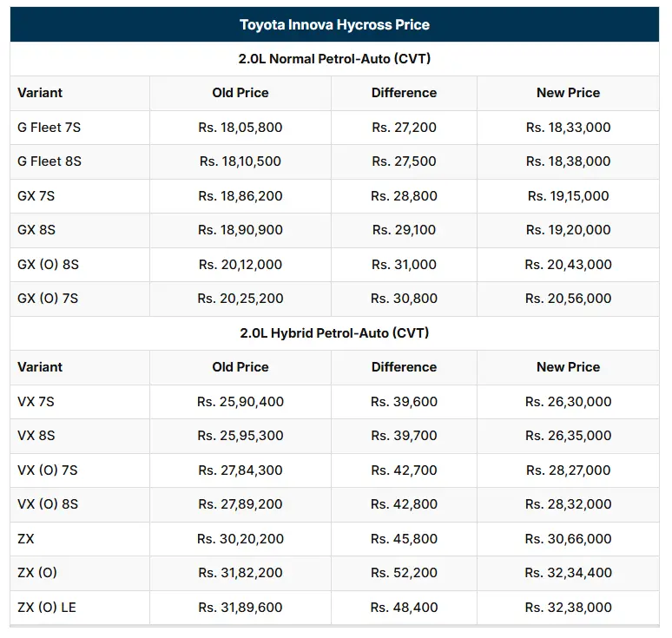Select VX (O) 8S new price Rs. 28,32,000
Viewport: 672px width, 638px height.
point(568,503)
